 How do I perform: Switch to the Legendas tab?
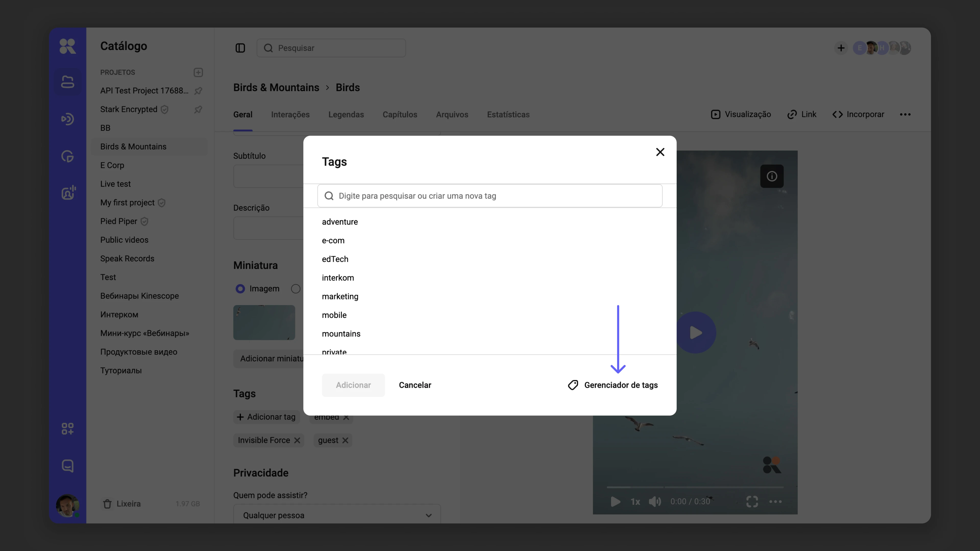[346, 115]
